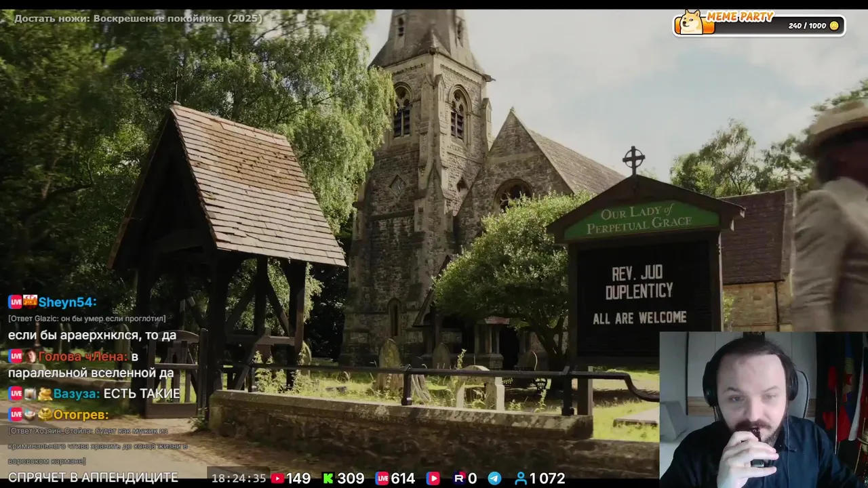Click the reply quote to Glazic
The width and height of the screenshot is (868, 488).
point(87,319)
